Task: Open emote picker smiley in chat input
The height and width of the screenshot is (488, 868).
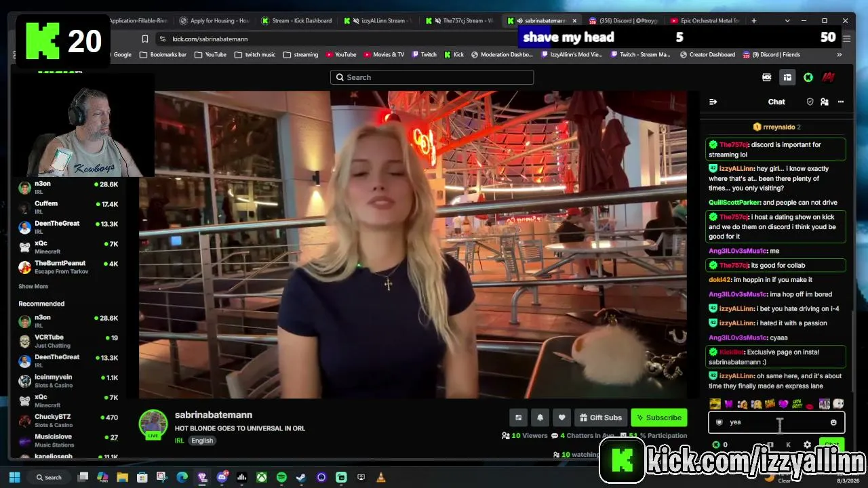Action: (x=833, y=422)
